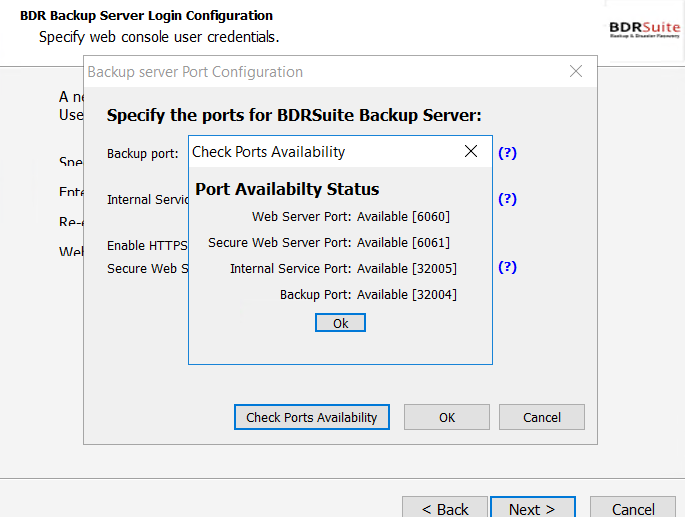Select the 'Secure Web Server Port: Available [6061]' text
Screen dimensions: 685x517
pyautogui.click(x=329, y=243)
